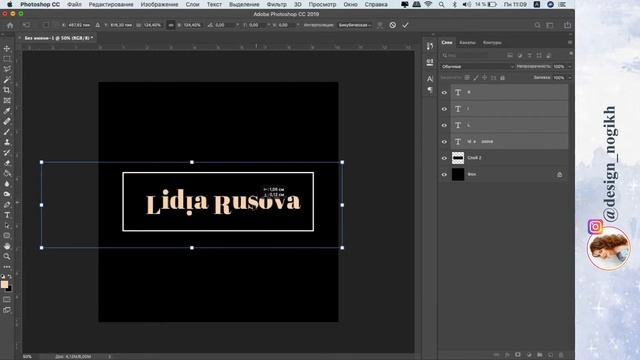Click the background color swatch

[9, 289]
